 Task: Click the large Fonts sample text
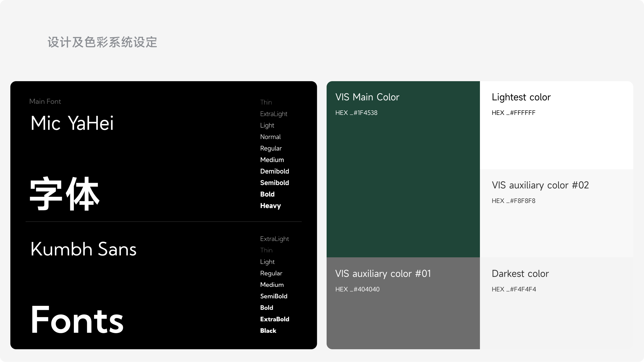77,320
